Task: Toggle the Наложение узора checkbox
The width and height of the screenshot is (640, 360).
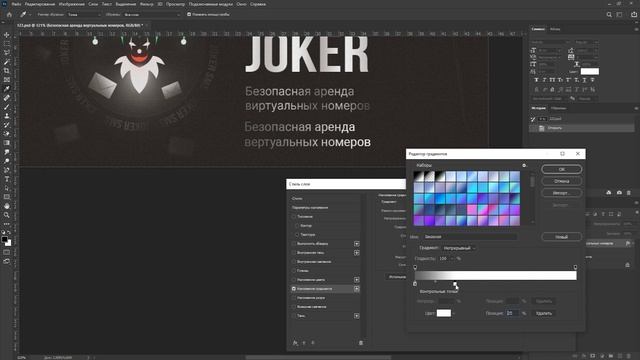Action: pos(293,298)
